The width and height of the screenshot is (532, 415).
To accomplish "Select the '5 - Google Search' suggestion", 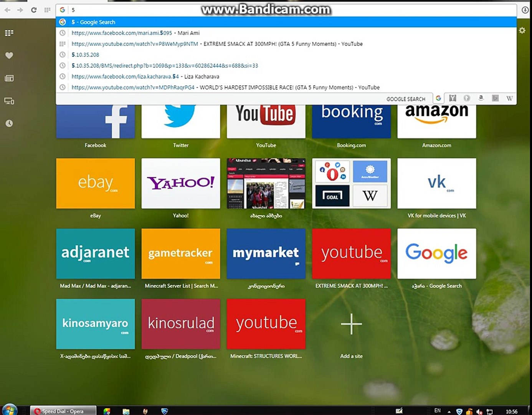I will (x=286, y=22).
